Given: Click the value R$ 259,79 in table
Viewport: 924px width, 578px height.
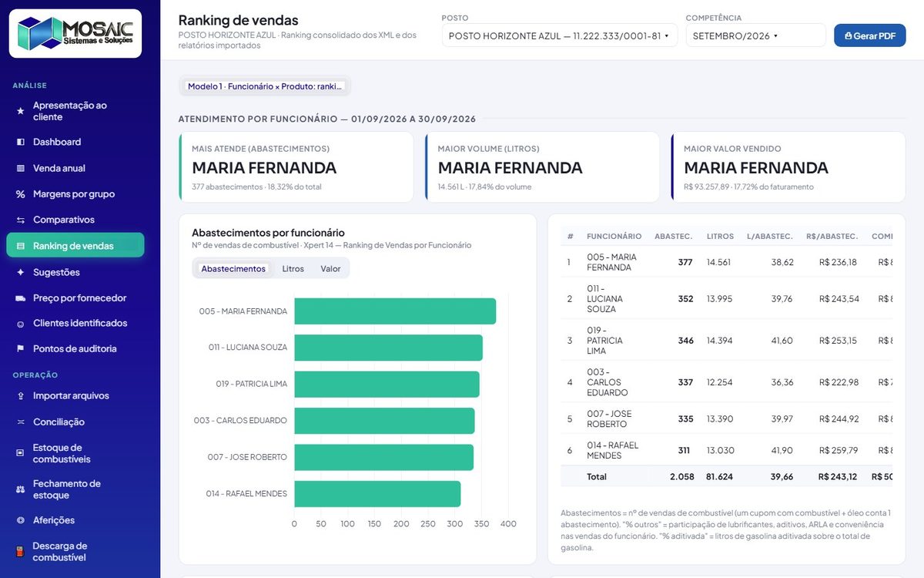Looking at the screenshot, I should tap(839, 450).
